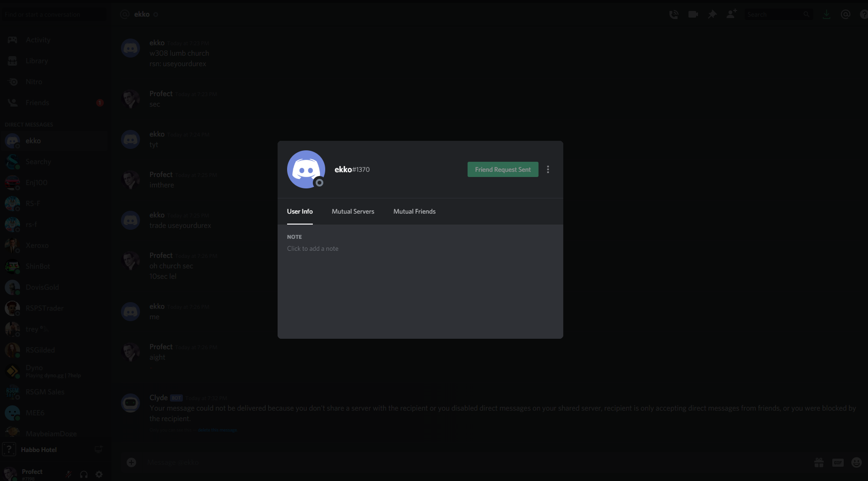
Task: Click the delete this message link
Action: pos(217,430)
